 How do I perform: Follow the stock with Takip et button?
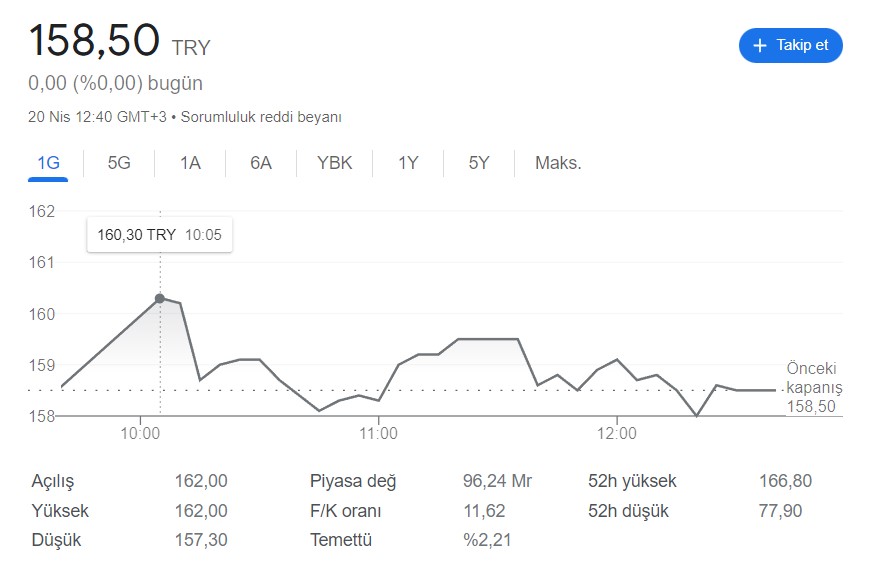tap(791, 46)
